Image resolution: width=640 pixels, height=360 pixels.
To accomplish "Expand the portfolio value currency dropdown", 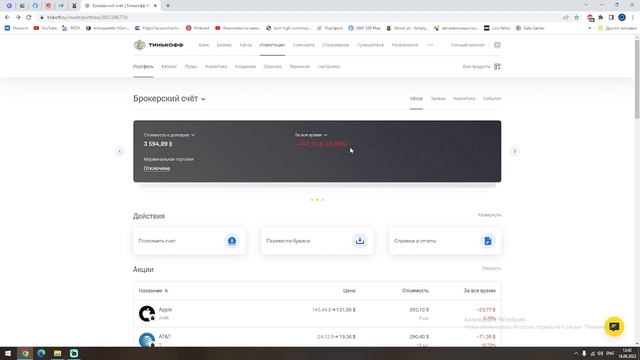I will click(x=169, y=135).
